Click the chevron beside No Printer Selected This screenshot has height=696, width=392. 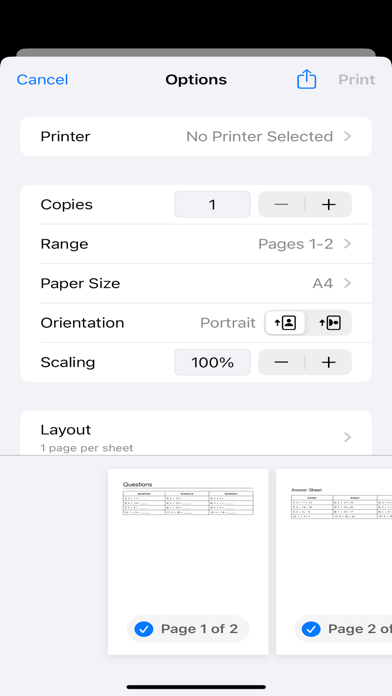click(x=348, y=136)
